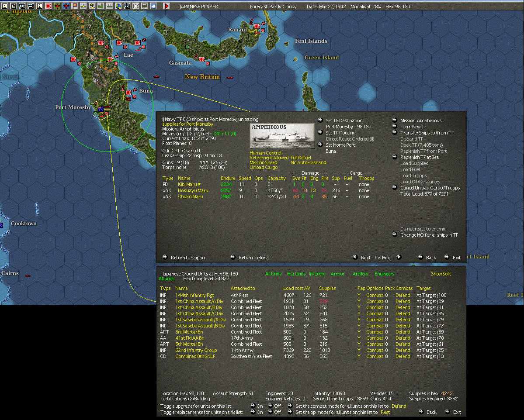Screen dimensions: 524x420
Task: Filter ground units by All Units
Action: click(273, 274)
